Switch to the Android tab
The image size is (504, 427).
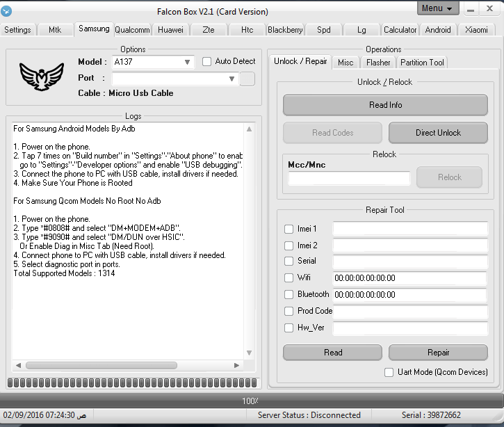click(438, 30)
